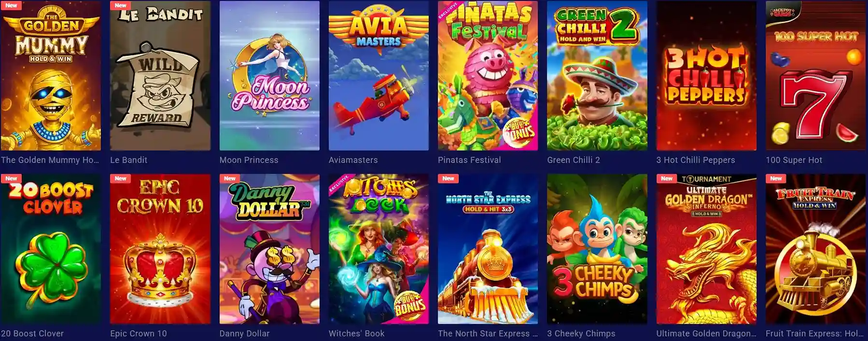Click the Ultimate Golden Dragon Inferno tile

tap(706, 249)
